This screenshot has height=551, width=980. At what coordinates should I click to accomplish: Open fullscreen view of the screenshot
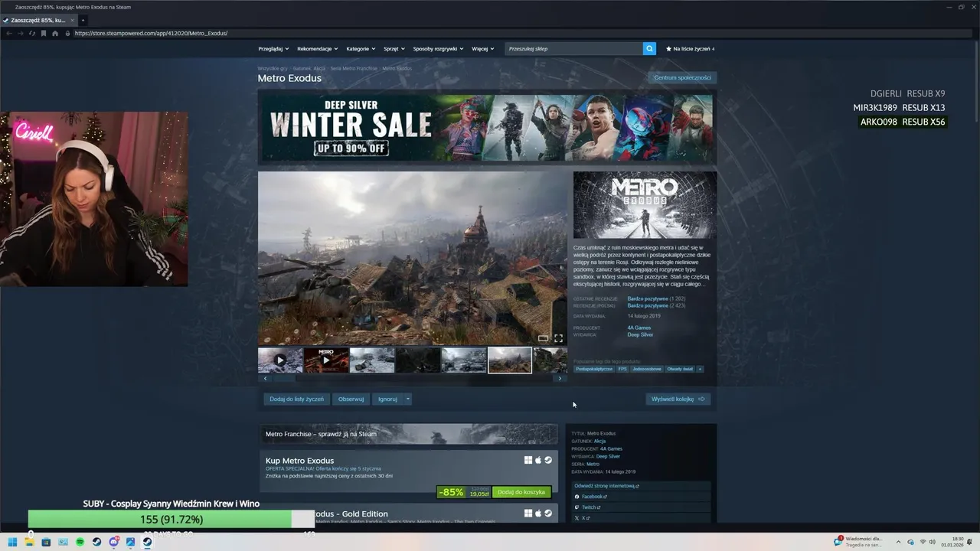pyautogui.click(x=558, y=338)
